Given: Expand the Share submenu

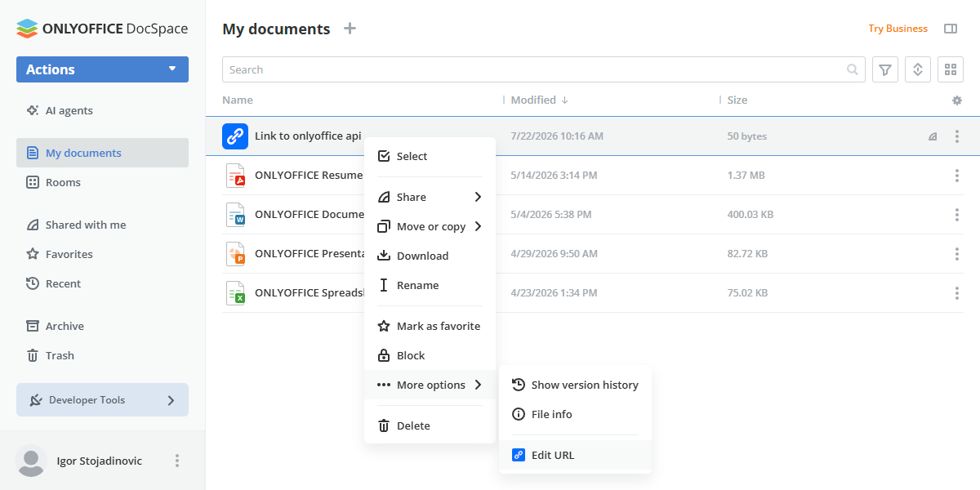Looking at the screenshot, I should (430, 197).
